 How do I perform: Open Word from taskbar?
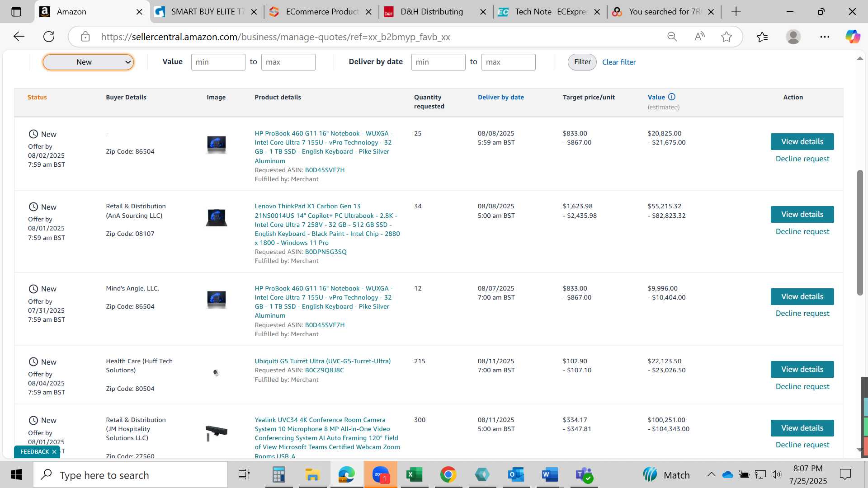coord(550,475)
